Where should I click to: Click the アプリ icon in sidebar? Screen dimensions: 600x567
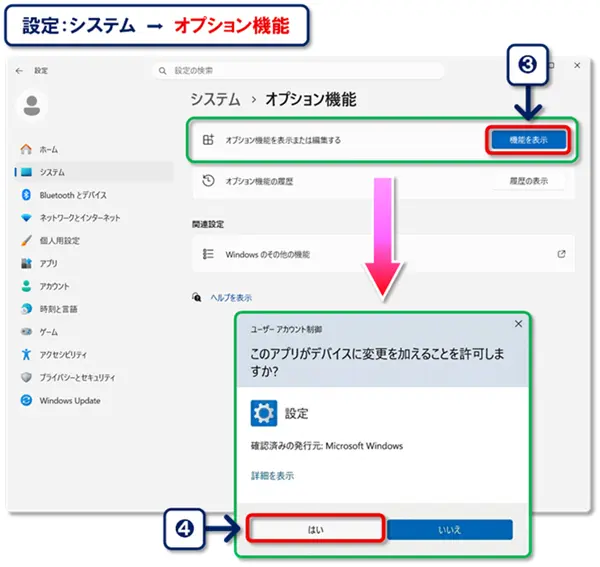(x=26, y=263)
